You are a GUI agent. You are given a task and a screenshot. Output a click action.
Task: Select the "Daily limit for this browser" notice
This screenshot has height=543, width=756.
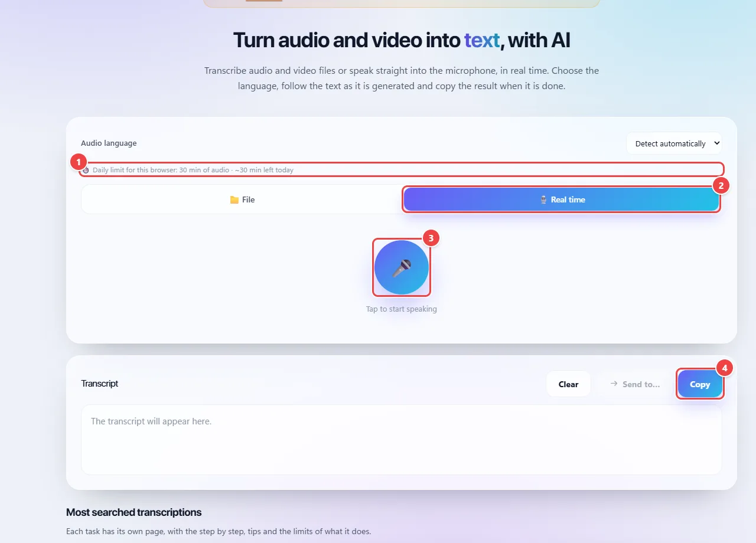point(402,170)
